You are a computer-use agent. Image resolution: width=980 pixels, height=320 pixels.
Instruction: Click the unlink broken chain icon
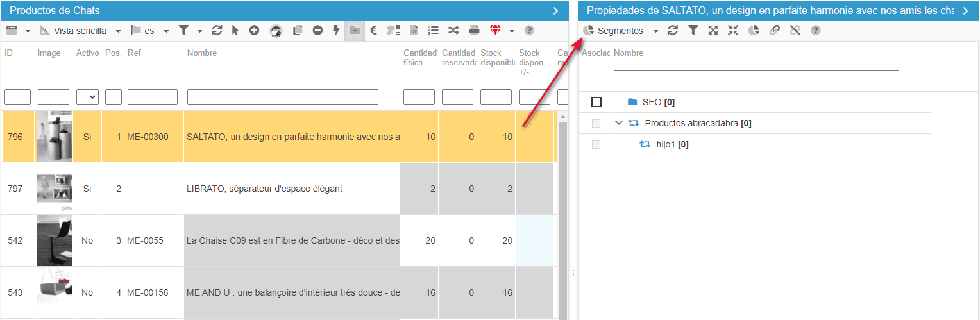795,30
